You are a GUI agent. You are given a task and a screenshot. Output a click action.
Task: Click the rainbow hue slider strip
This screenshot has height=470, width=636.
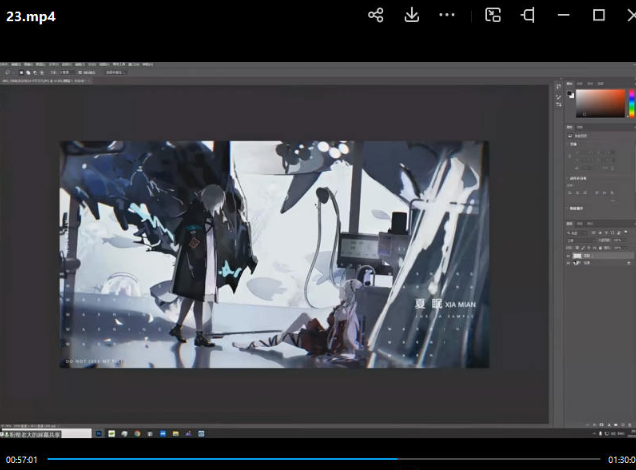[632, 103]
